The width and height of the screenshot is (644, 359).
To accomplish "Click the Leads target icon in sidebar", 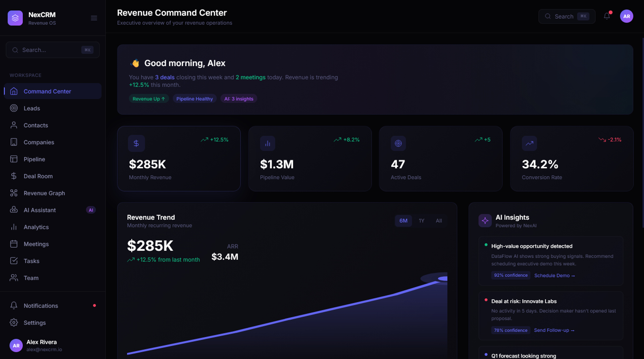I will (14, 108).
